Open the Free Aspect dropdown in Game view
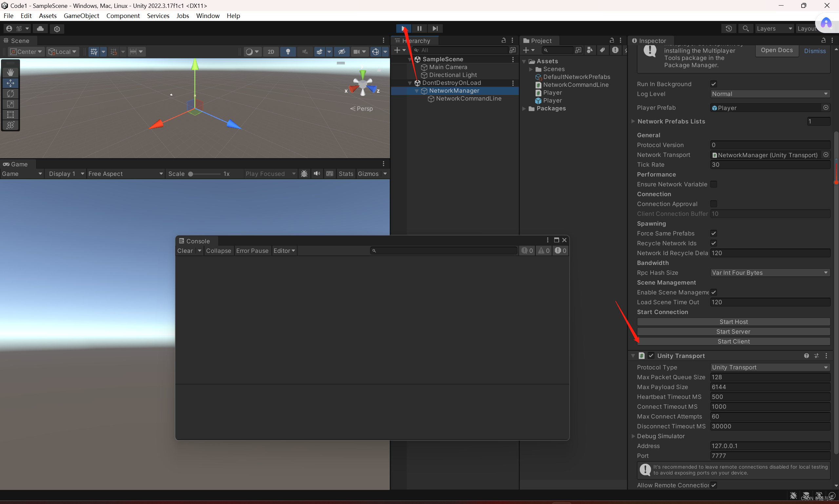Screen dimensions: 839x504 tap(125, 174)
